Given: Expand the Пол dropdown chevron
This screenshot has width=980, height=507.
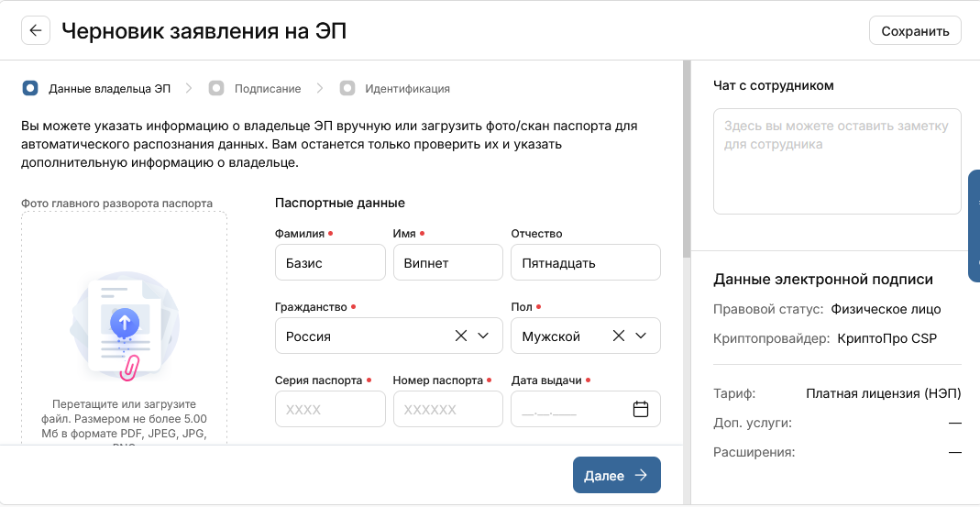Looking at the screenshot, I should [642, 336].
